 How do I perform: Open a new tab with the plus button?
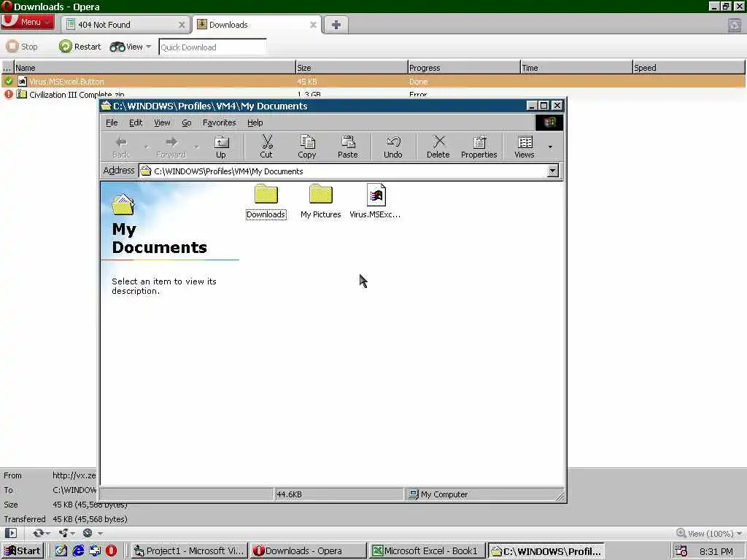[336, 25]
